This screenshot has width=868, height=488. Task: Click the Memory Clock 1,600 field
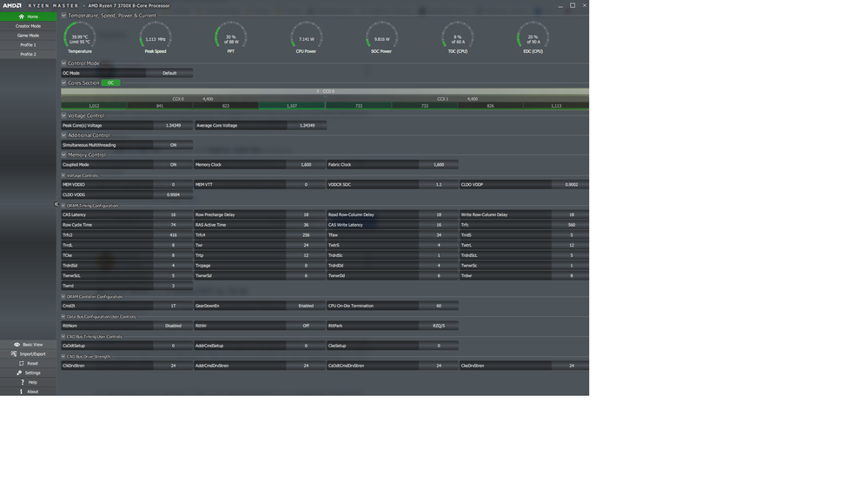[x=306, y=164]
